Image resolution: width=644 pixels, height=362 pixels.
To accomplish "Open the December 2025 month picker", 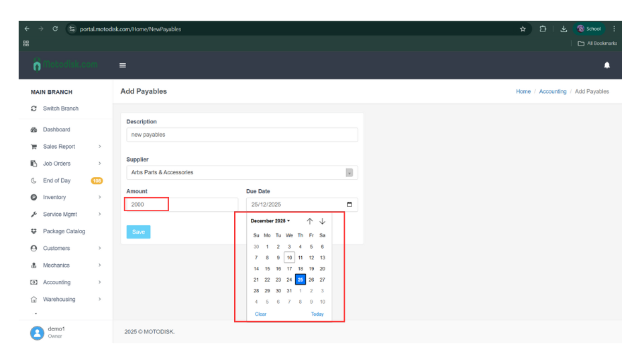I will pyautogui.click(x=270, y=221).
